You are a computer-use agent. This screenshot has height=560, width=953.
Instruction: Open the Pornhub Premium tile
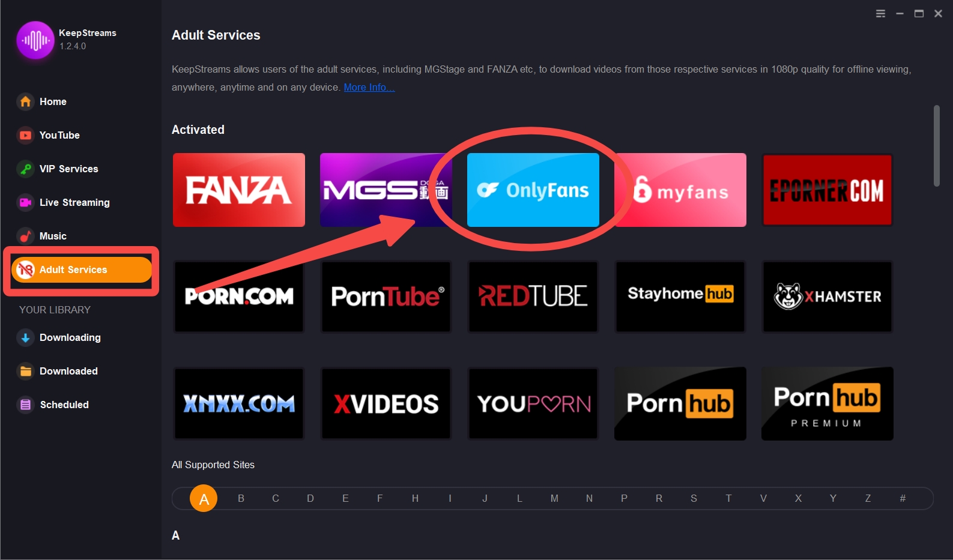(x=827, y=403)
